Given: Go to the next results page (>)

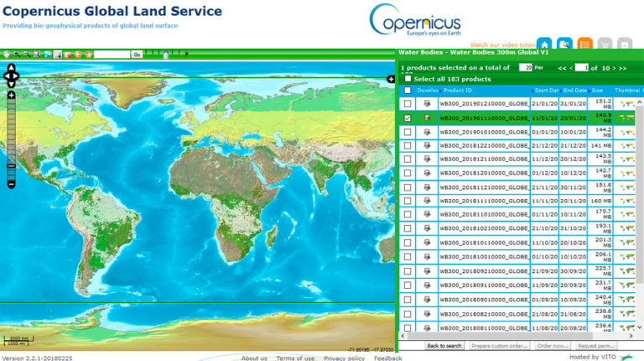Looking at the screenshot, I should click(x=615, y=68).
